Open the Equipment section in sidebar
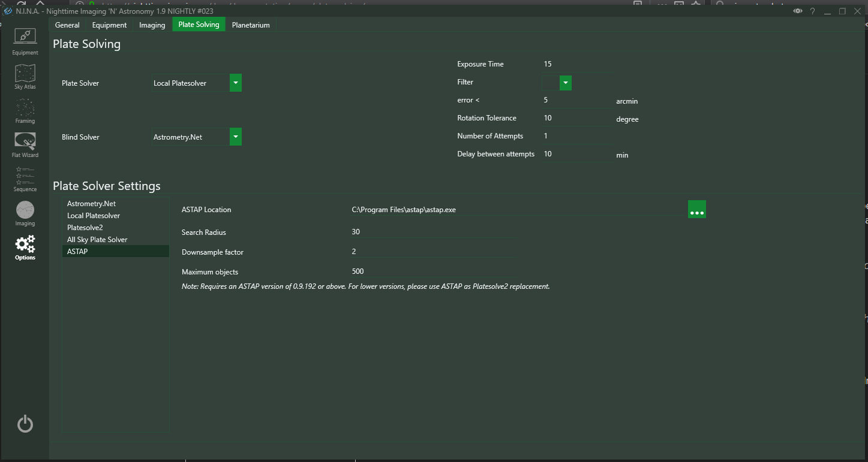Viewport: 868px width, 462px height. (x=25, y=41)
